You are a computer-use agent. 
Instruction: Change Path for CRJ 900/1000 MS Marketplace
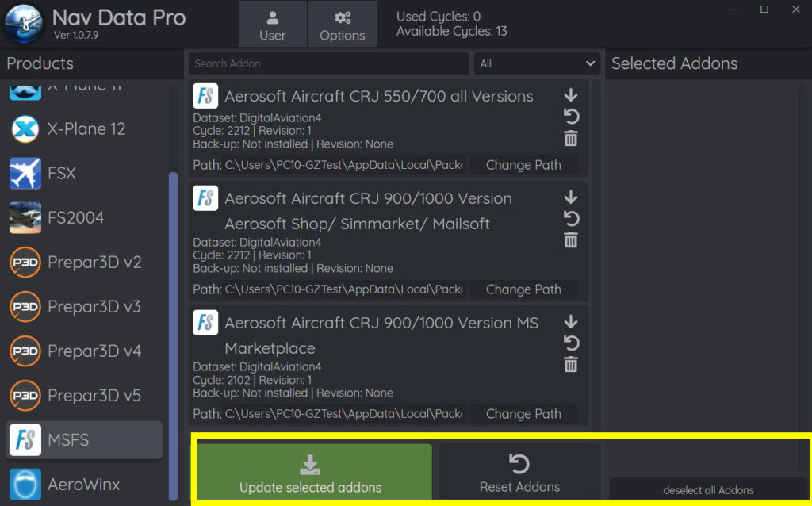pos(523,413)
